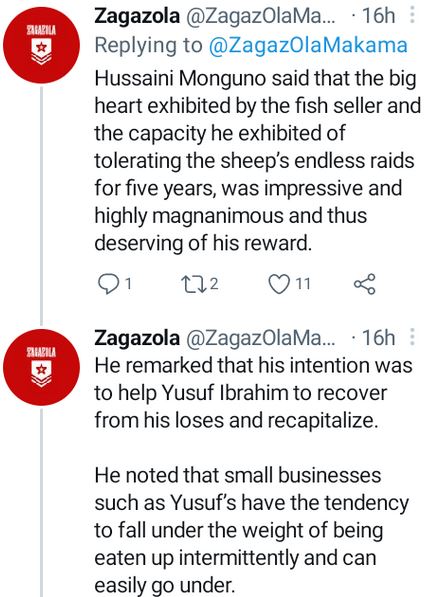Click the reply count 1
The image size is (431, 597).
click(128, 284)
